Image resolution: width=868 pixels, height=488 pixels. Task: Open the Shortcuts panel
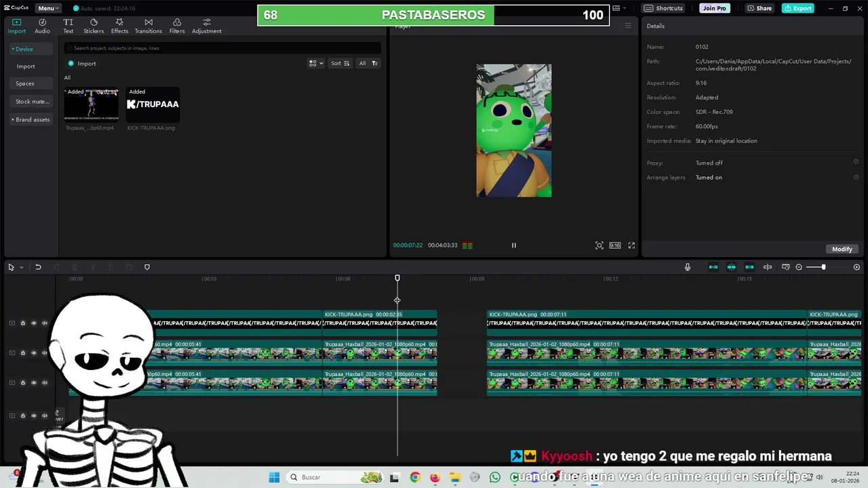pos(663,8)
